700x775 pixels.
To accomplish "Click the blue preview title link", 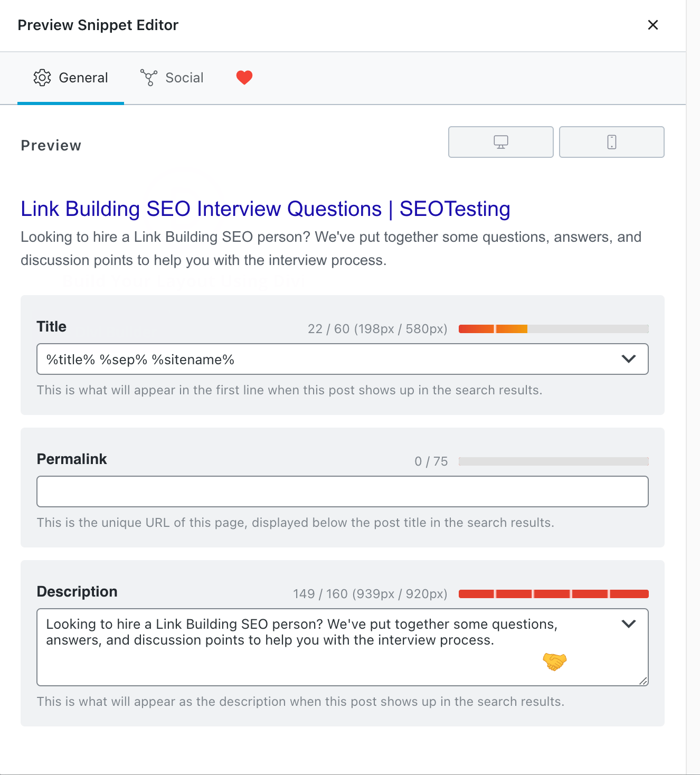I will click(x=265, y=209).
